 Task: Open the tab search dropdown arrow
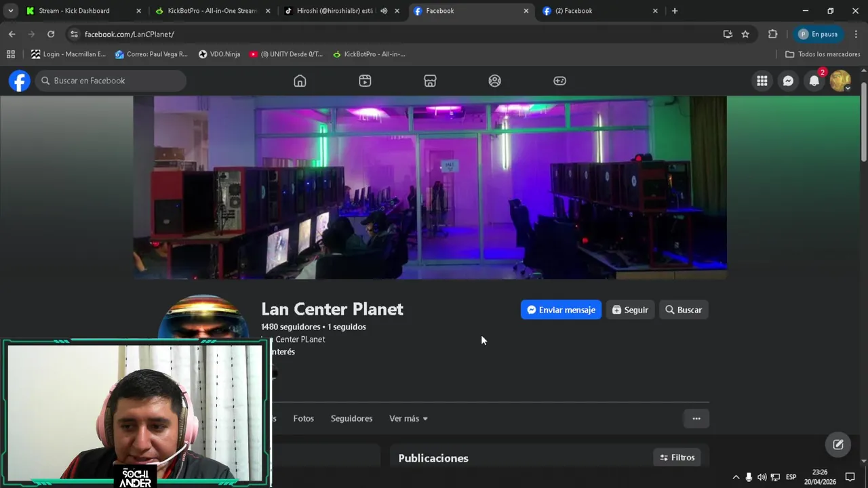point(10,11)
